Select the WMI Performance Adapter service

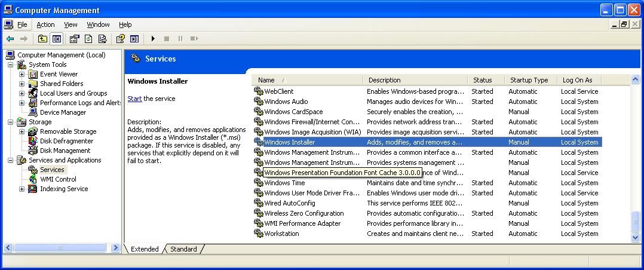(x=427, y=223)
